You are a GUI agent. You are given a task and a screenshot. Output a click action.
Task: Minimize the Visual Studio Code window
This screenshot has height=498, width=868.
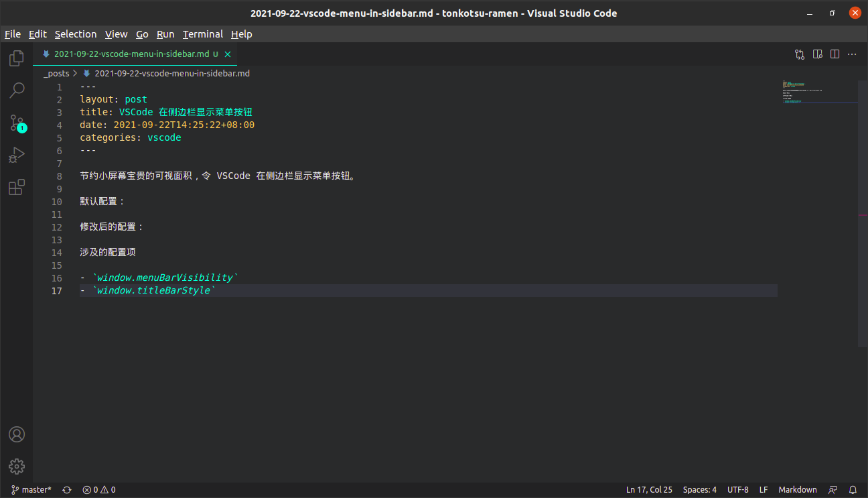811,13
